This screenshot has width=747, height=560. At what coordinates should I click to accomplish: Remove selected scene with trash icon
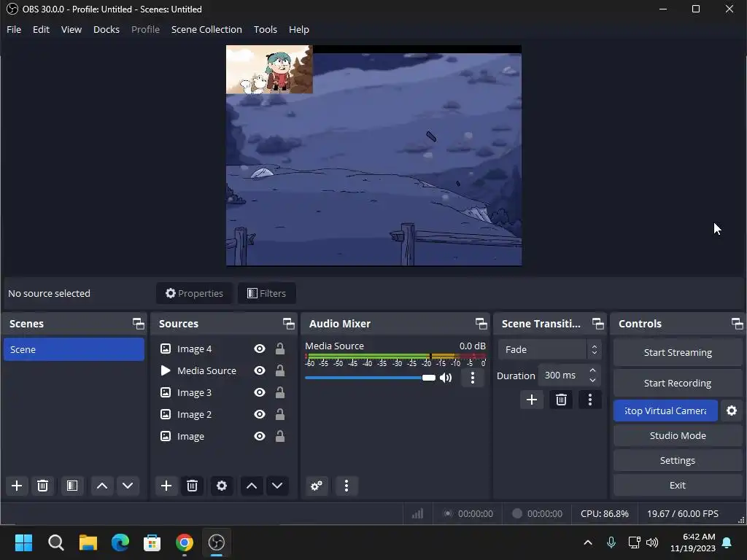(x=42, y=486)
